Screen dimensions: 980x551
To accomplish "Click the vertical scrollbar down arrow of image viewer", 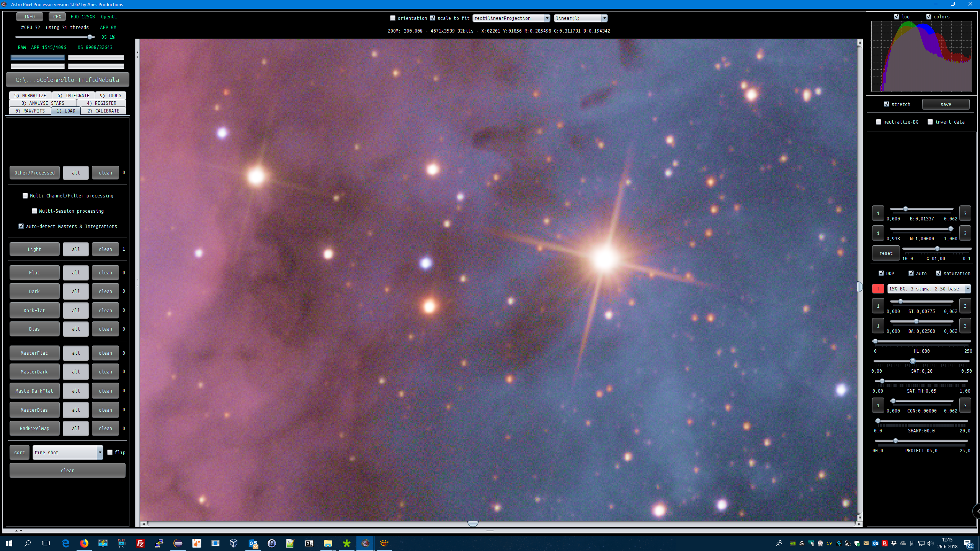I will pos(860,518).
